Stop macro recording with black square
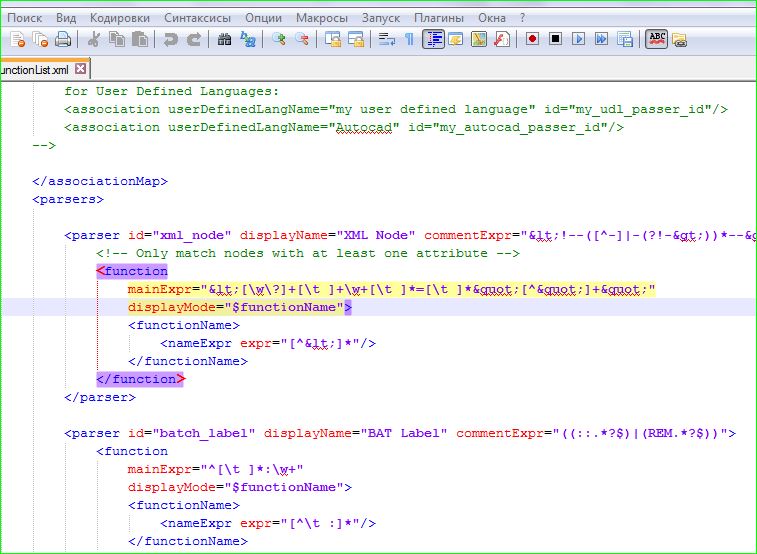The width and height of the screenshot is (757, 554). 556,39
